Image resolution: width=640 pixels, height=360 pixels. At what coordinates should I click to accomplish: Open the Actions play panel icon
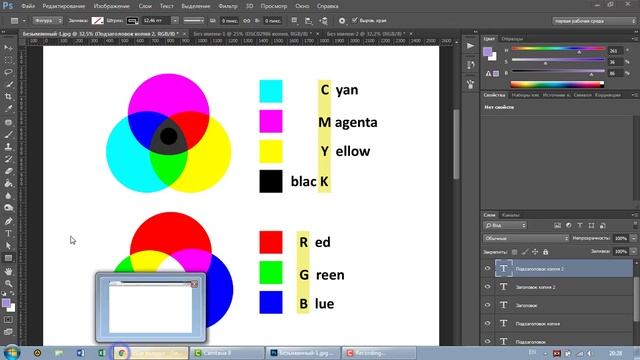pyautogui.click(x=471, y=46)
